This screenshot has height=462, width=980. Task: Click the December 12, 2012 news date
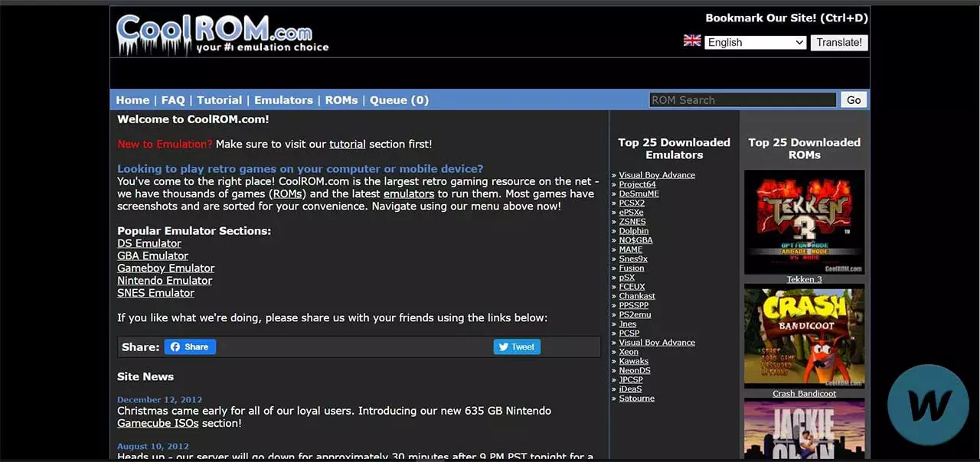pos(159,399)
